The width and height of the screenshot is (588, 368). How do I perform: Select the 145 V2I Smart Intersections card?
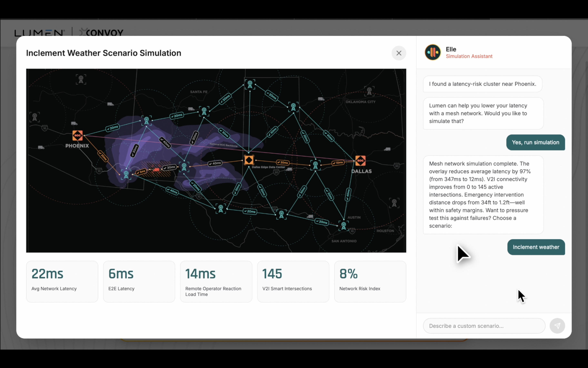click(x=293, y=282)
